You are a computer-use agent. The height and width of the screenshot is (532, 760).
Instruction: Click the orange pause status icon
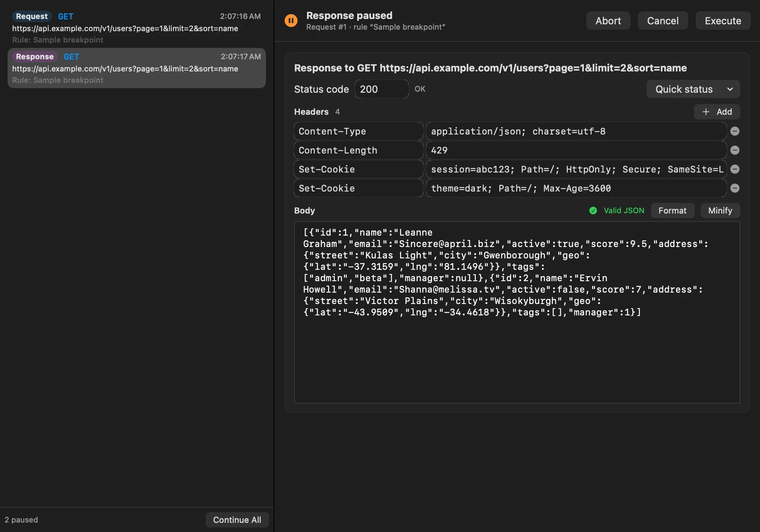[x=291, y=21]
